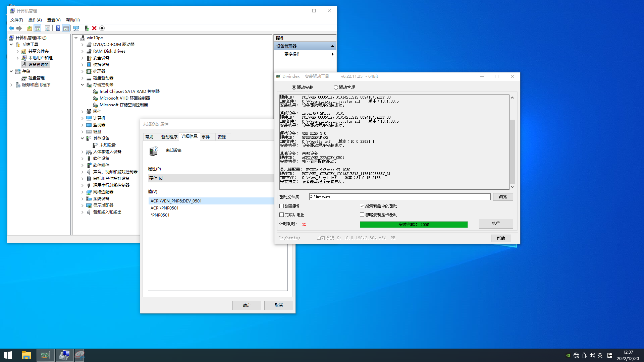Viewport: 644px width, 362px height.
Task: Click the NVIDIA tray icon
Action: pos(568,355)
